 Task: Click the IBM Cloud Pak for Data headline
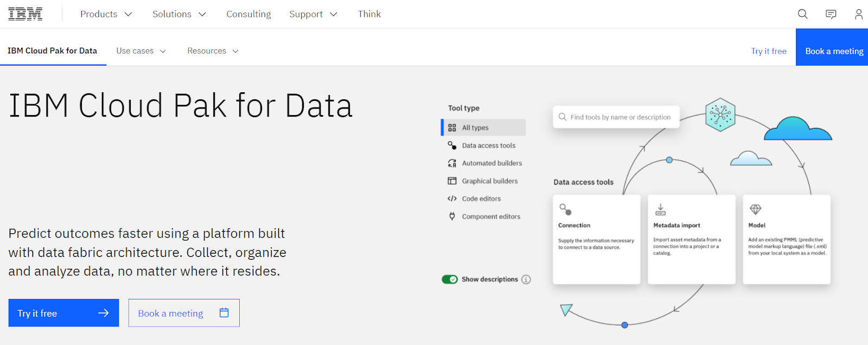click(181, 106)
